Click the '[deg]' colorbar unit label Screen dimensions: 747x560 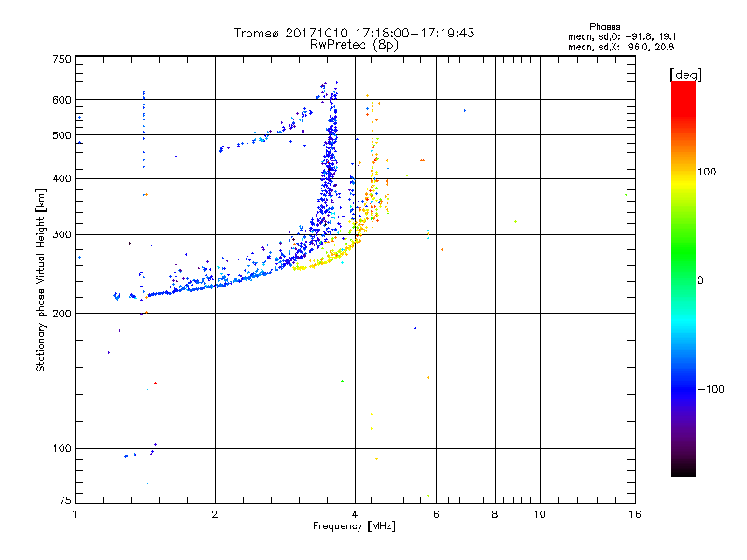coord(685,75)
